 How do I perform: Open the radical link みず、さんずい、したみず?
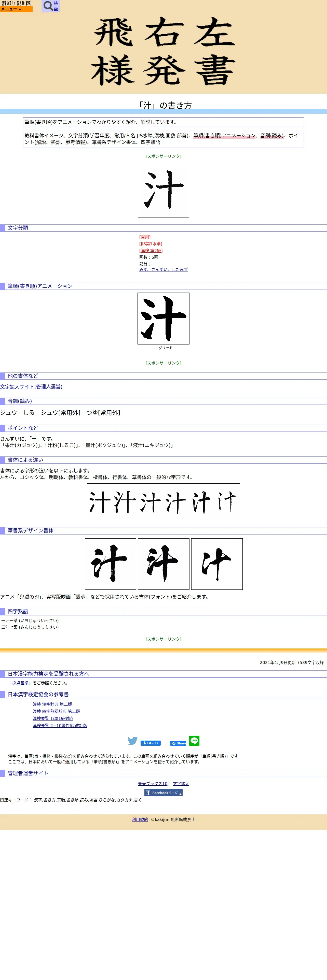coord(163,270)
